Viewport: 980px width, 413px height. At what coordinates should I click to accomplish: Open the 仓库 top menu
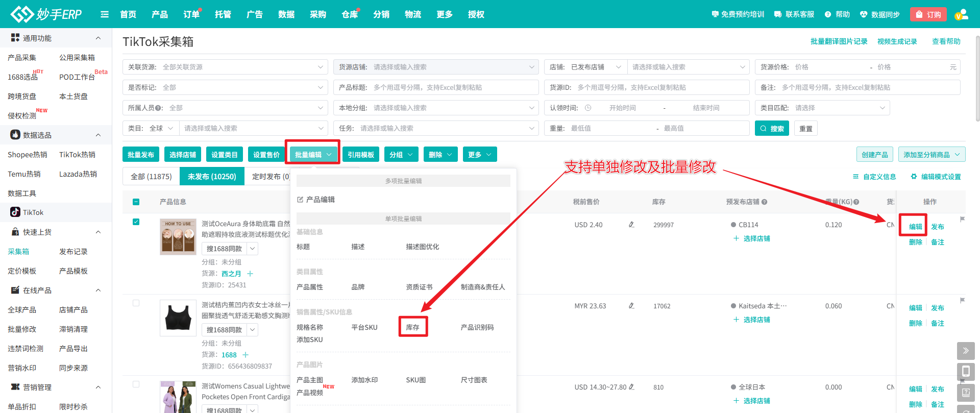(350, 14)
